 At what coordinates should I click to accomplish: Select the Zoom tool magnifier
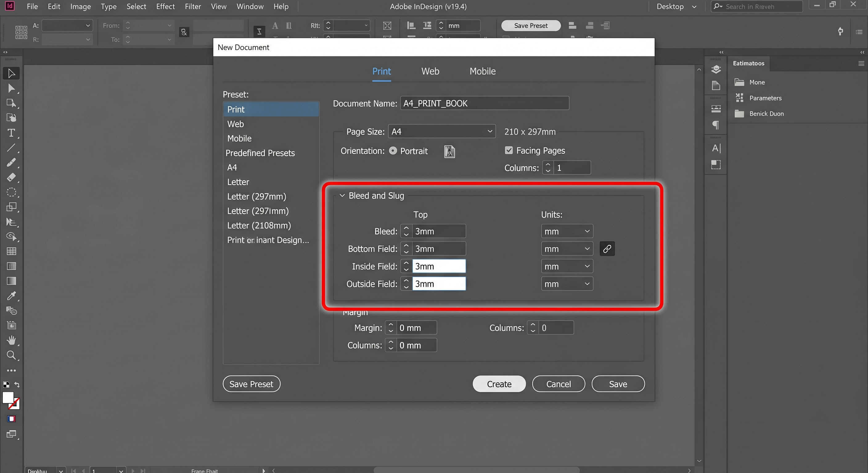pos(11,355)
